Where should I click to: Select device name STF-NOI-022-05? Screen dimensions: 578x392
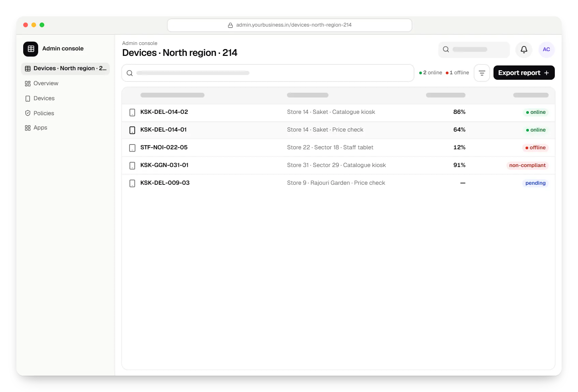(x=164, y=148)
